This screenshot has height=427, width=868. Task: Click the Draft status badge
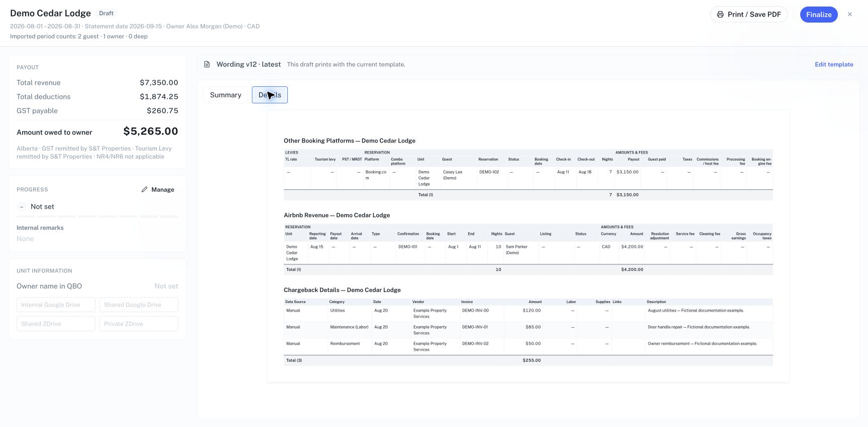(x=106, y=14)
